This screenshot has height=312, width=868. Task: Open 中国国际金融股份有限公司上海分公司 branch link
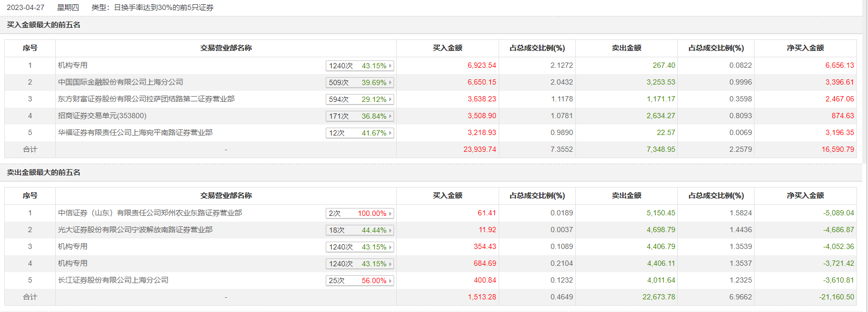[120, 82]
